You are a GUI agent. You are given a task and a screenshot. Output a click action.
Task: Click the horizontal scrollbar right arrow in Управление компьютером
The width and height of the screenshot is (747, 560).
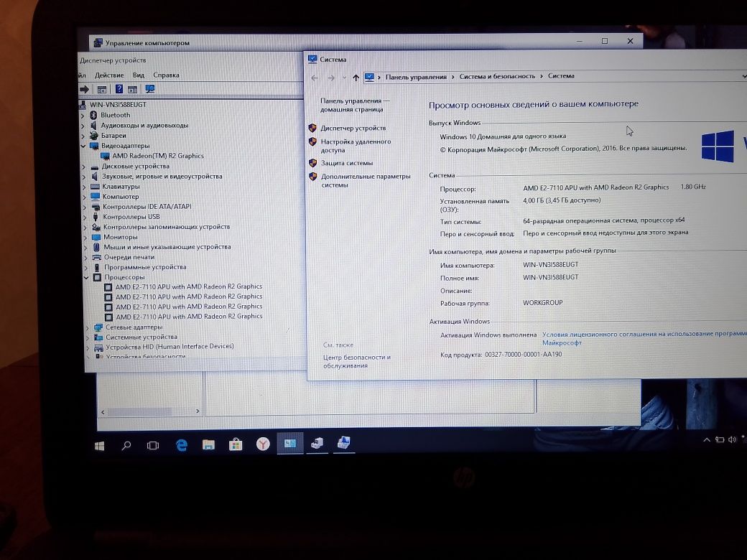click(x=198, y=411)
